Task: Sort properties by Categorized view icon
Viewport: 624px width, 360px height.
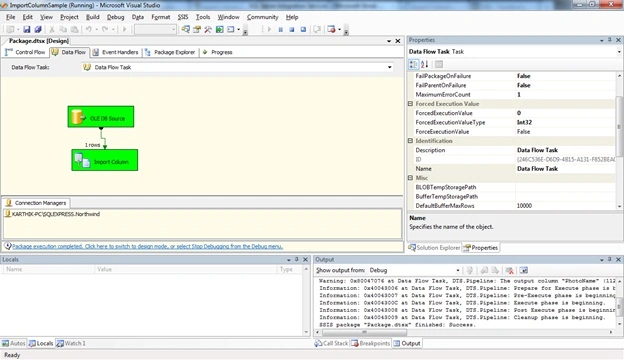Action: point(413,64)
